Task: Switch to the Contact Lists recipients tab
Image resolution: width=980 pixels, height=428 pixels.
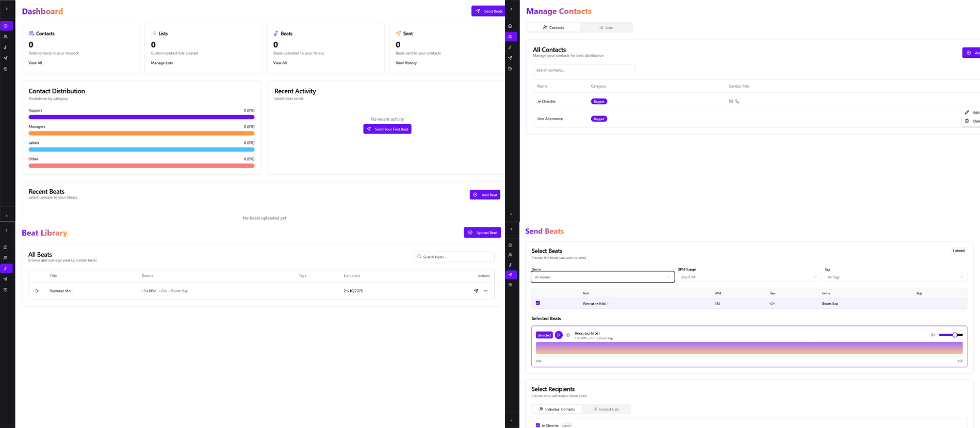Action: pyautogui.click(x=606, y=409)
